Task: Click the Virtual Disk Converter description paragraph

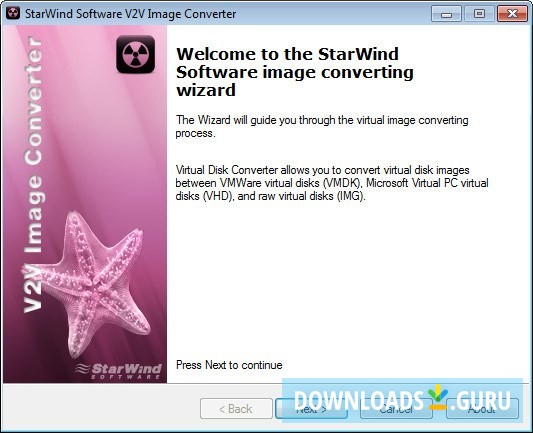Action: pyautogui.click(x=332, y=183)
